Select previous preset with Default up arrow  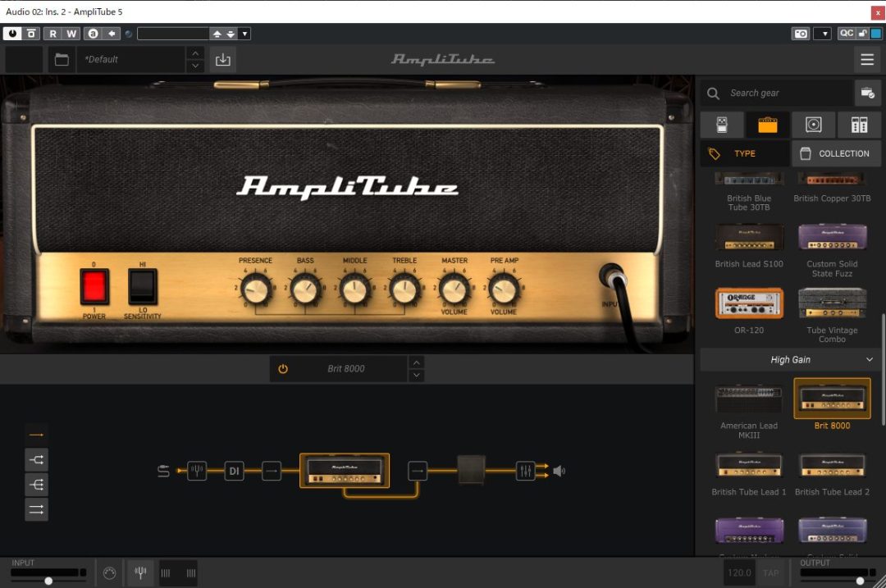195,53
